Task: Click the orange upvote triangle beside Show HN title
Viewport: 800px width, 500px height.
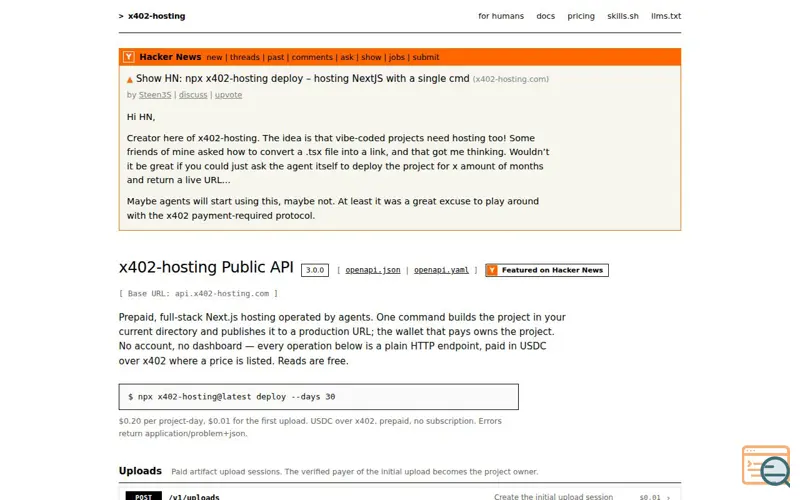Action: click(130, 80)
